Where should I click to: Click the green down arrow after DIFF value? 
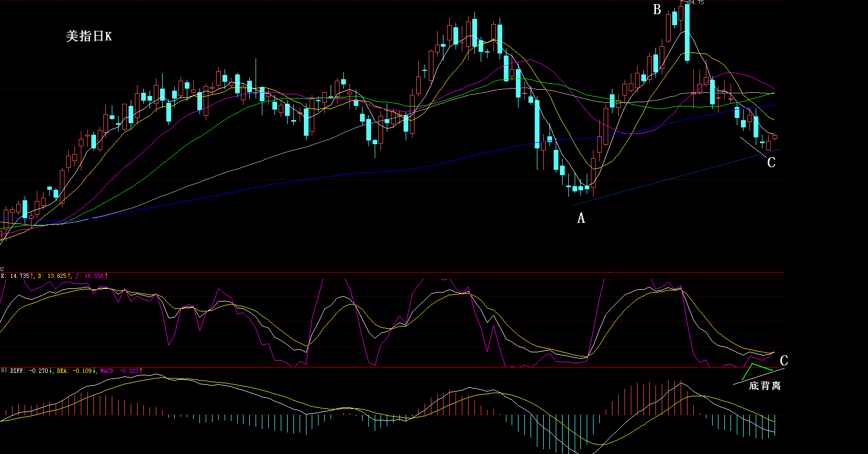pyautogui.click(x=51, y=371)
